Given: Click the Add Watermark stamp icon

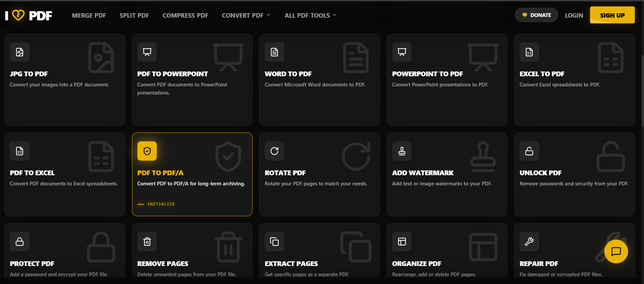Looking at the screenshot, I should pos(402,151).
